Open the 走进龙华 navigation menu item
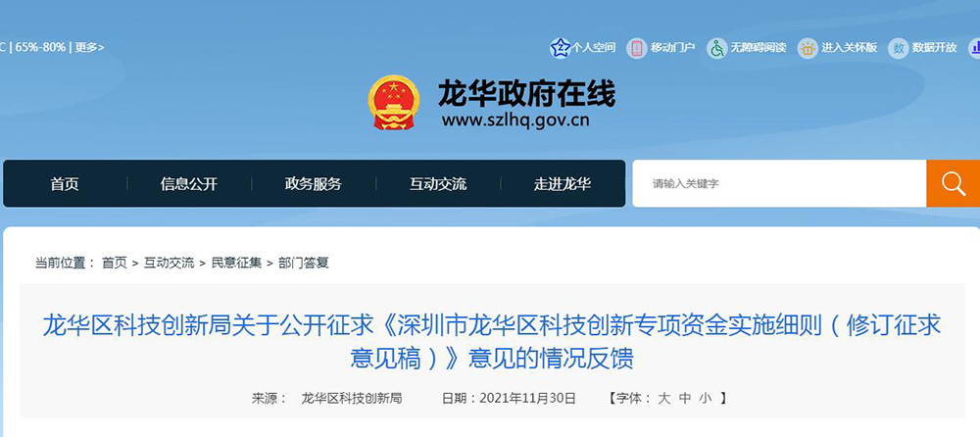Screen dimensions: 980x437 pos(563,184)
